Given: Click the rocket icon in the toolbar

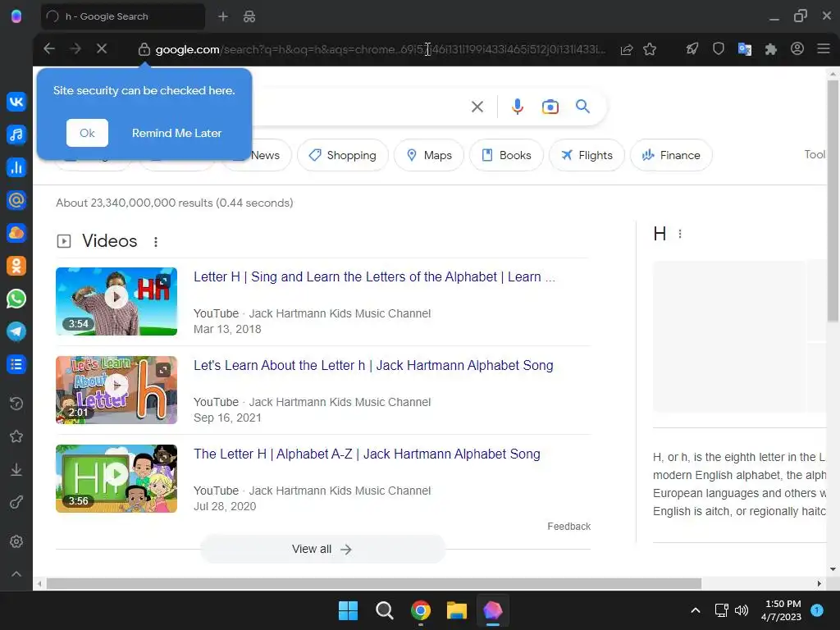Looking at the screenshot, I should (692, 48).
